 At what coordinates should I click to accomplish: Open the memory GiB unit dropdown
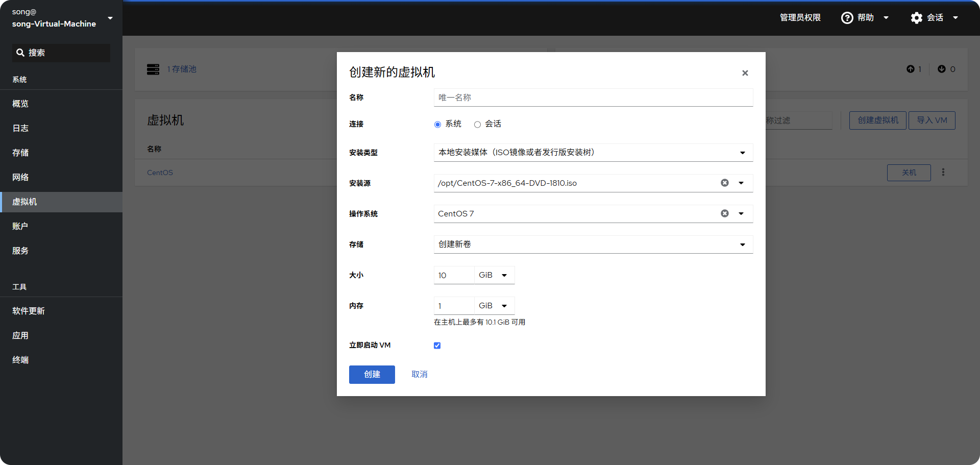click(494, 306)
